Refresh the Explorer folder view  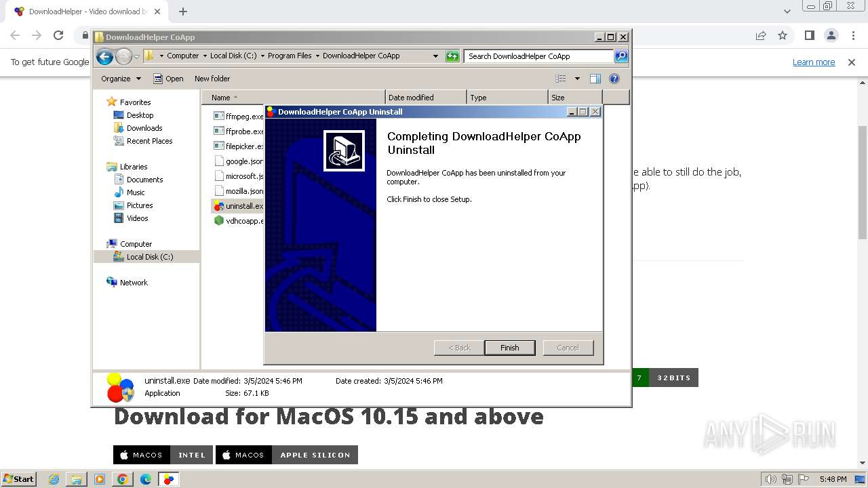pyautogui.click(x=452, y=56)
